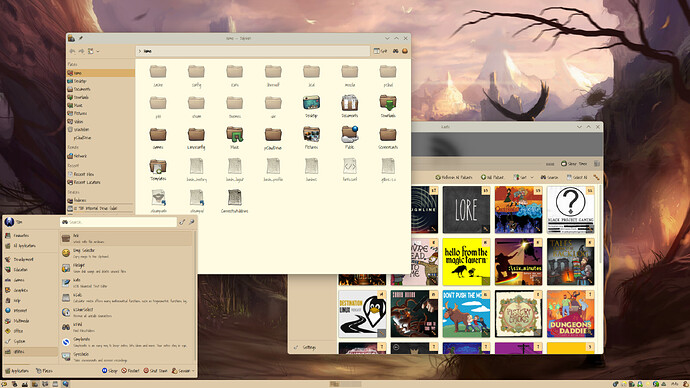This screenshot has height=388, width=690.
Task: Launch Filelight from launcher list
Action: [126, 268]
